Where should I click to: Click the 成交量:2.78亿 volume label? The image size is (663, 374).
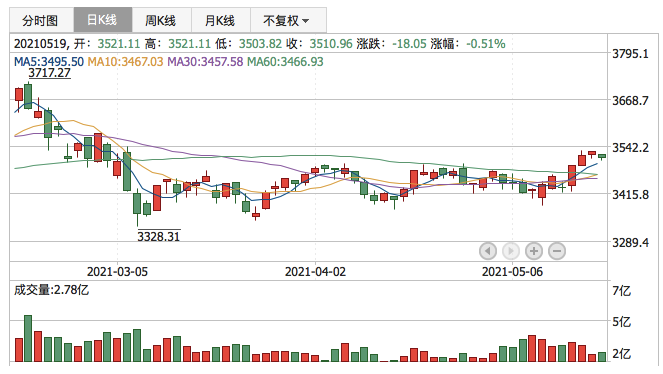click(x=51, y=290)
